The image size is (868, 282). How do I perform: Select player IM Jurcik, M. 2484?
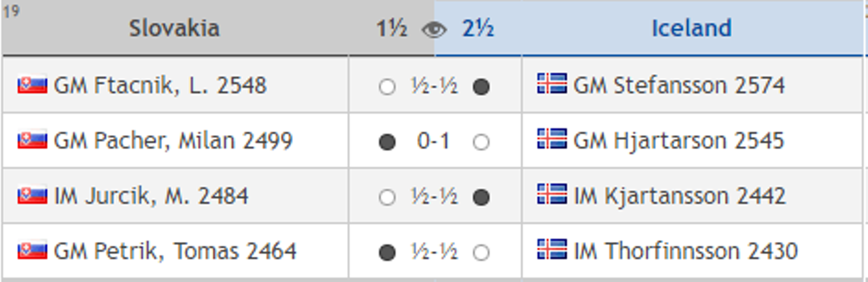[151, 196]
